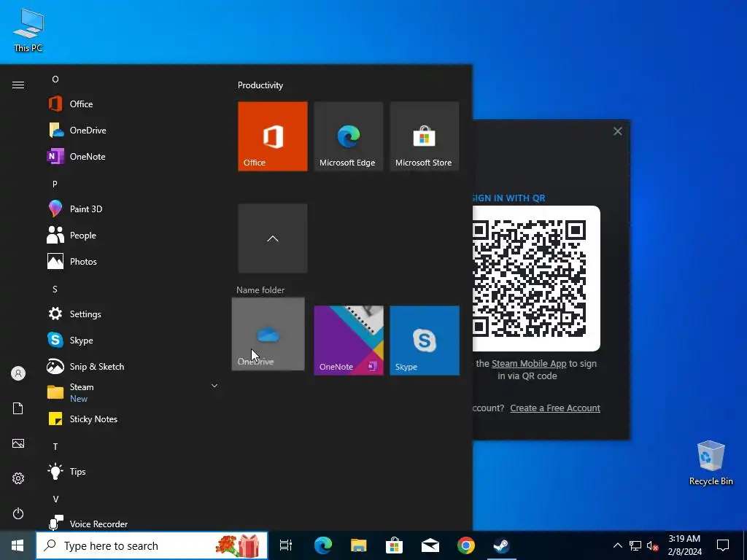
Task: Jump to letter S section header
Action: point(55,289)
